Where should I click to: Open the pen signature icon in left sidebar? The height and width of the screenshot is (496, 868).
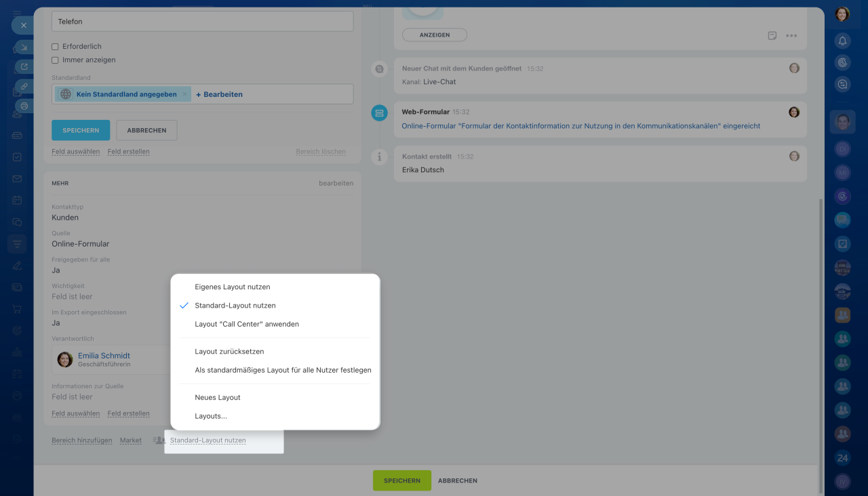(x=17, y=265)
